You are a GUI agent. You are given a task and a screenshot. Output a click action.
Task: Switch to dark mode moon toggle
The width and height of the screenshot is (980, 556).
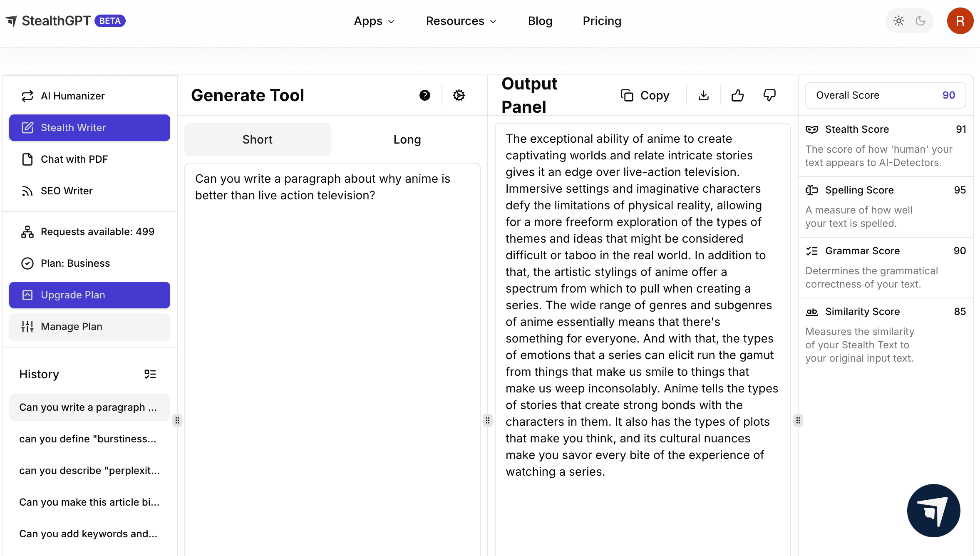click(x=920, y=21)
